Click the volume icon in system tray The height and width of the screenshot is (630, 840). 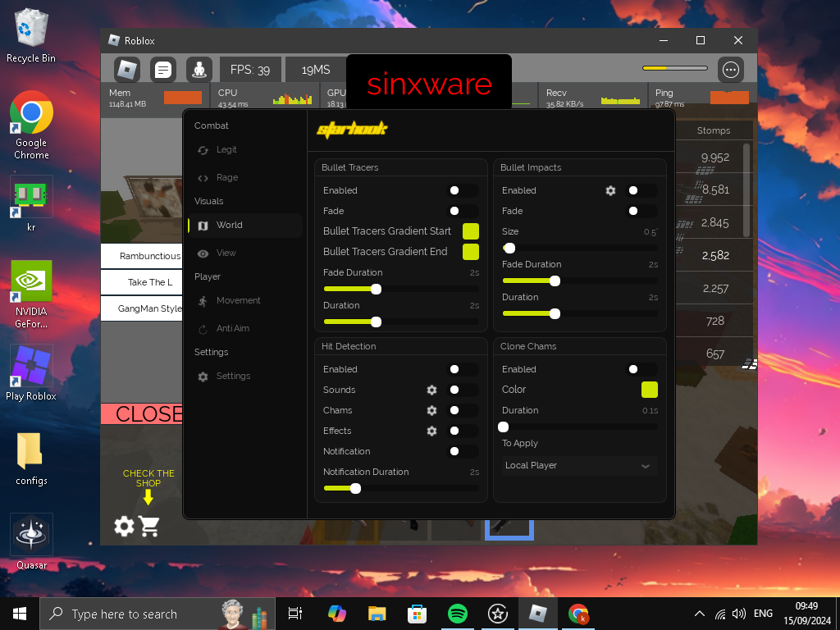[x=739, y=614]
